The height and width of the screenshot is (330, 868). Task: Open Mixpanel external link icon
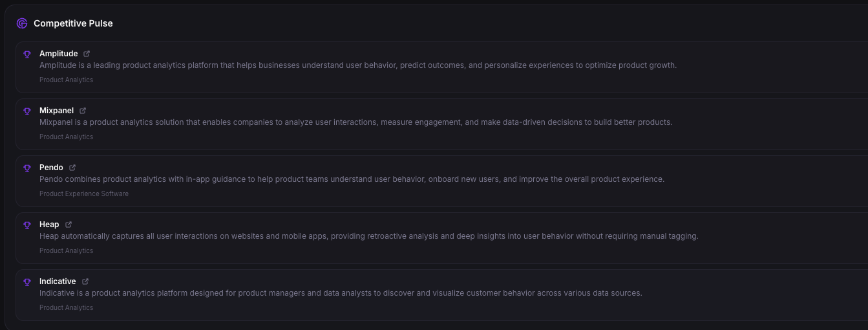click(83, 111)
